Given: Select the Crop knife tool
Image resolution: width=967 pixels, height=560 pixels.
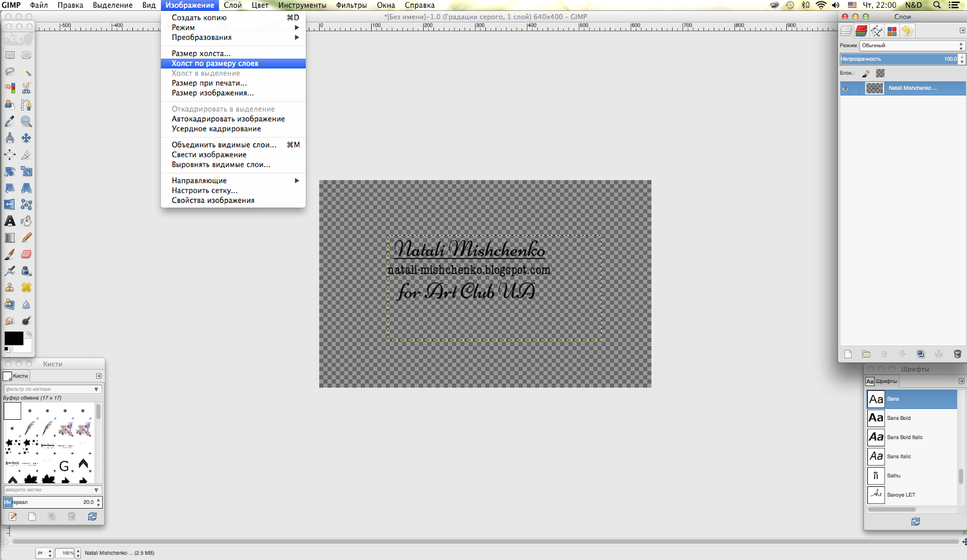Looking at the screenshot, I should 27,155.
